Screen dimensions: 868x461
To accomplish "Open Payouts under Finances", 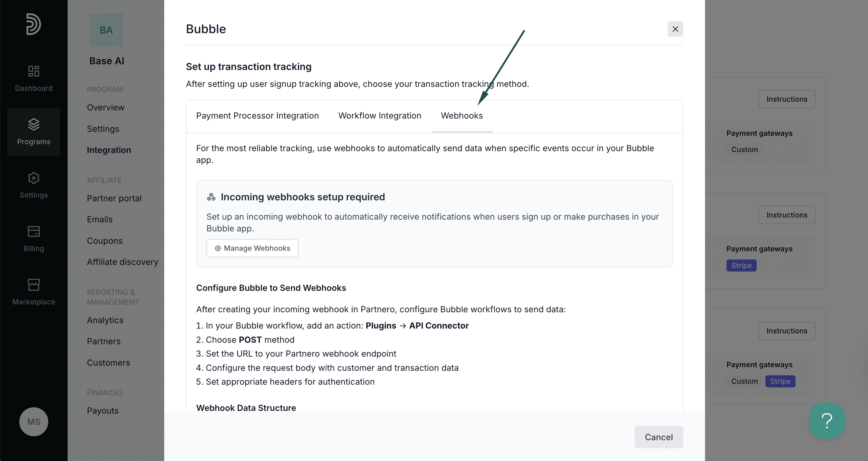I will [103, 411].
